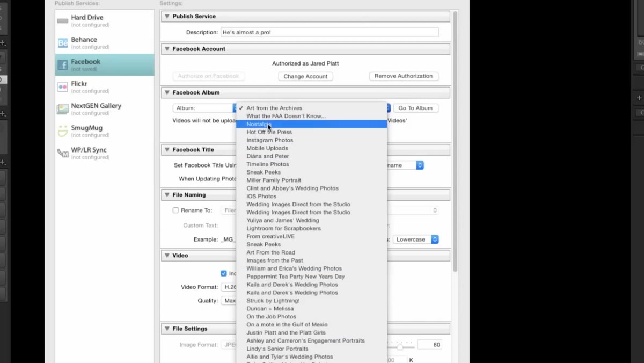644x363 pixels.
Task: Collapse the Video section
Action: pyautogui.click(x=167, y=256)
